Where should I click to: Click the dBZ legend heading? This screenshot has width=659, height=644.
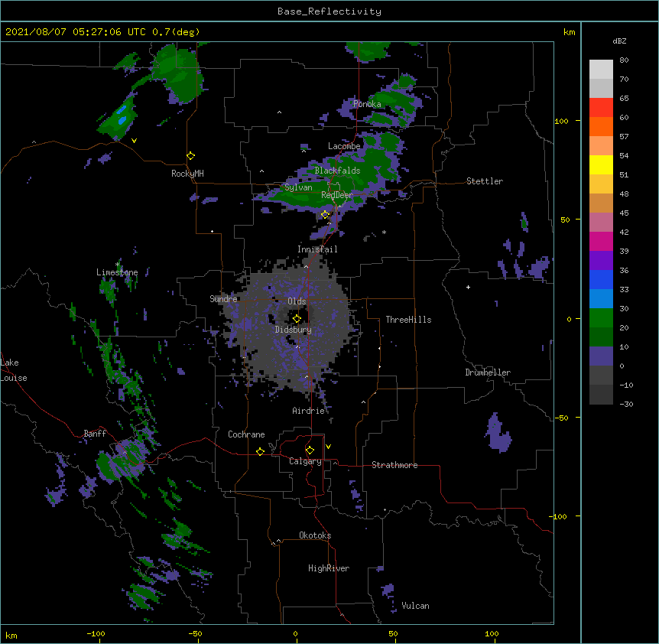tap(619, 41)
